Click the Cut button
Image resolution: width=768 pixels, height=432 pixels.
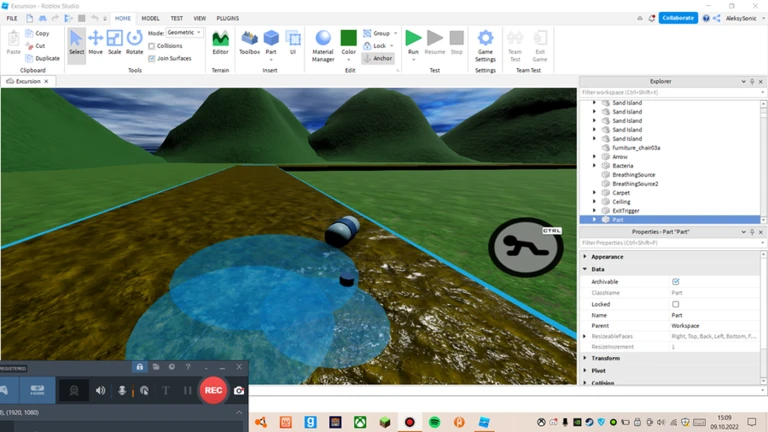35,46
